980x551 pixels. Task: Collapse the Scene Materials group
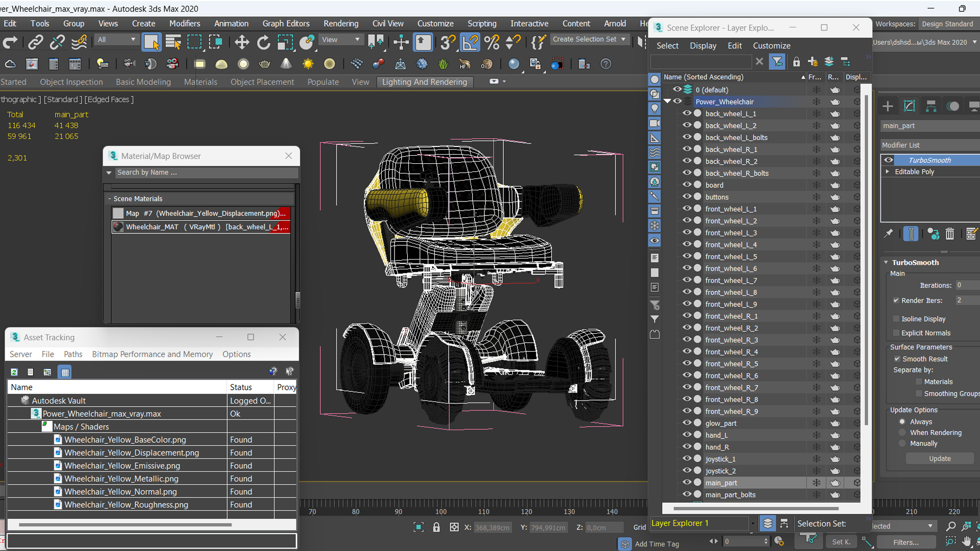coord(109,199)
